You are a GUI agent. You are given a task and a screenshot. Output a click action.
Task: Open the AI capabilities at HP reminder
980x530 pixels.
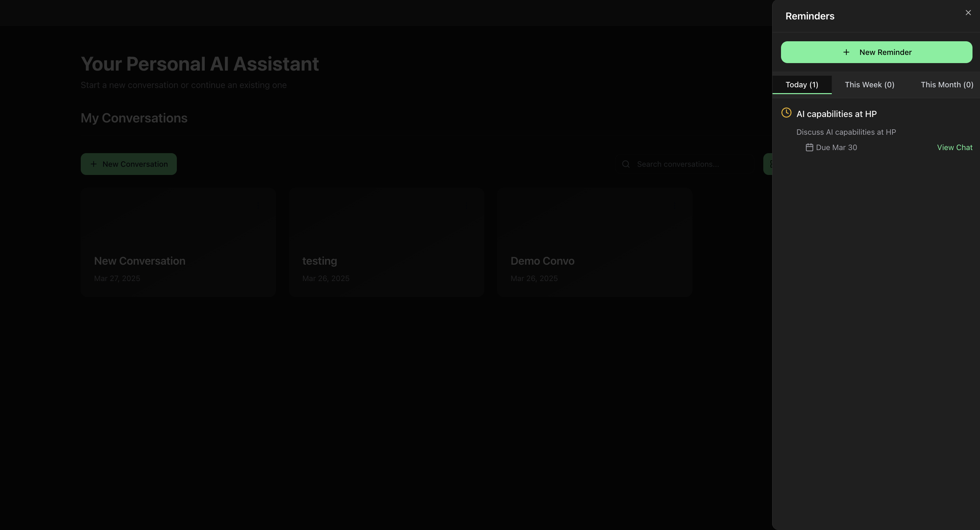(836, 114)
